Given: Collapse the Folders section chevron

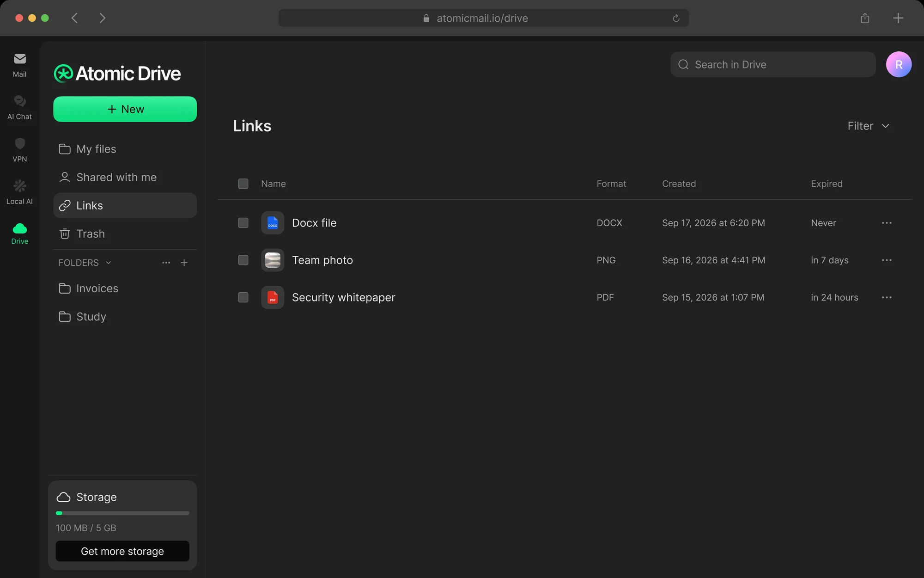Looking at the screenshot, I should point(109,263).
